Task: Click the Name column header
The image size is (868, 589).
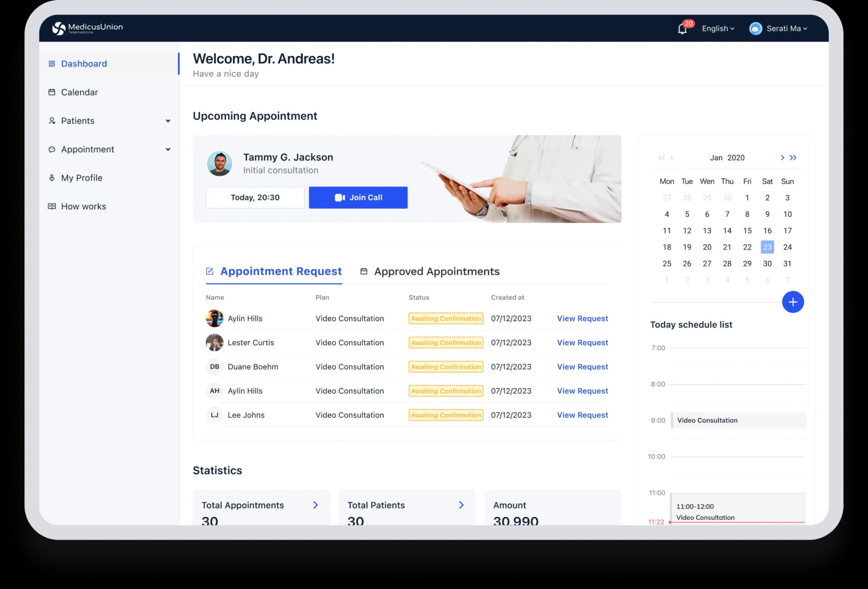Action: (x=215, y=298)
